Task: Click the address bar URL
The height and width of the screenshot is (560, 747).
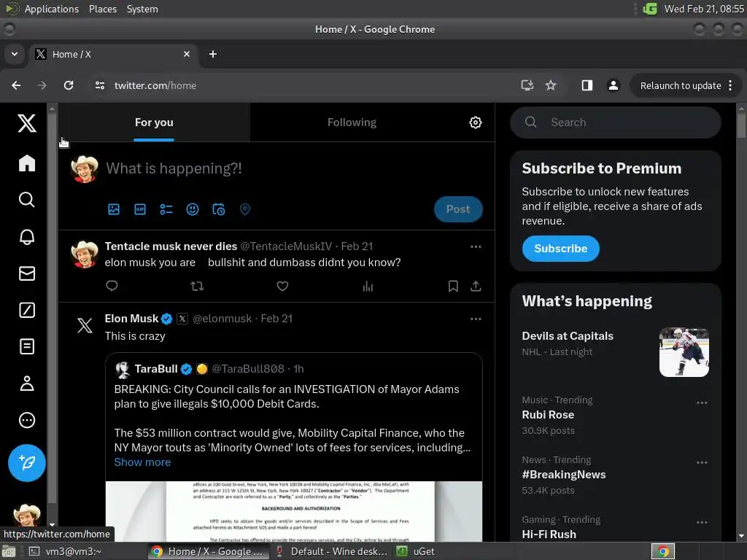Action: (x=155, y=86)
